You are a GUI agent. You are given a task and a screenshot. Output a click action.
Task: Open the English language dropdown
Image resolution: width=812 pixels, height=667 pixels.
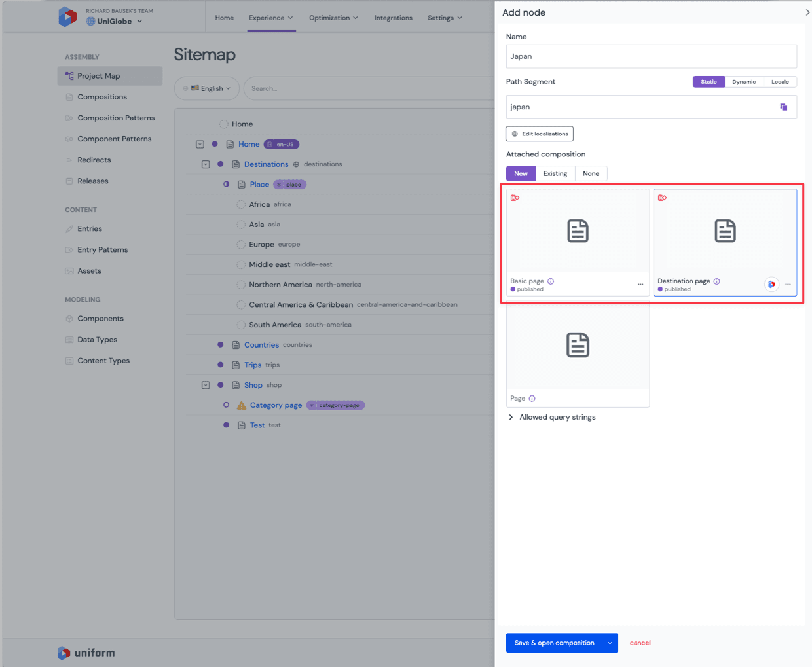(207, 88)
